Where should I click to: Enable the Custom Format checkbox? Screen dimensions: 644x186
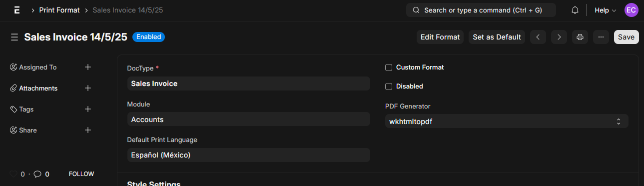(x=389, y=67)
